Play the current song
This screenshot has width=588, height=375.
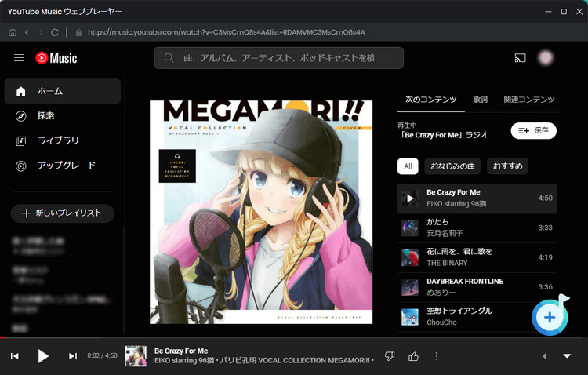coord(43,356)
